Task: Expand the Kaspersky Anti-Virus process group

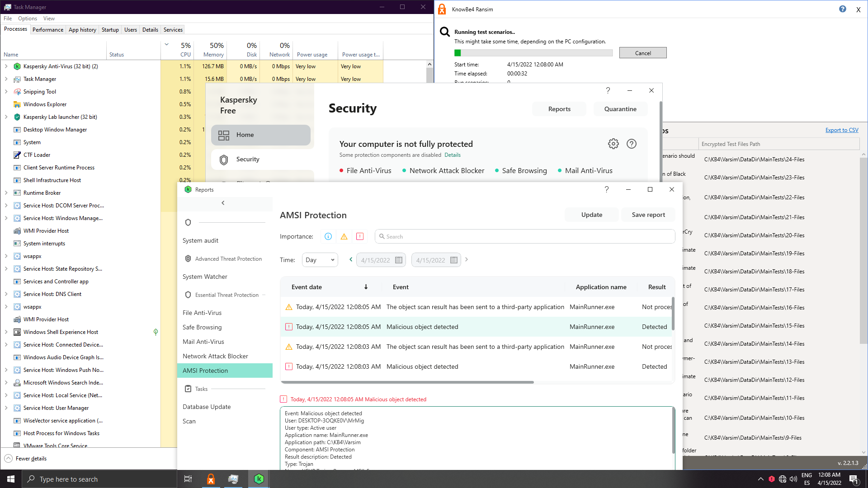Action: pos(6,66)
